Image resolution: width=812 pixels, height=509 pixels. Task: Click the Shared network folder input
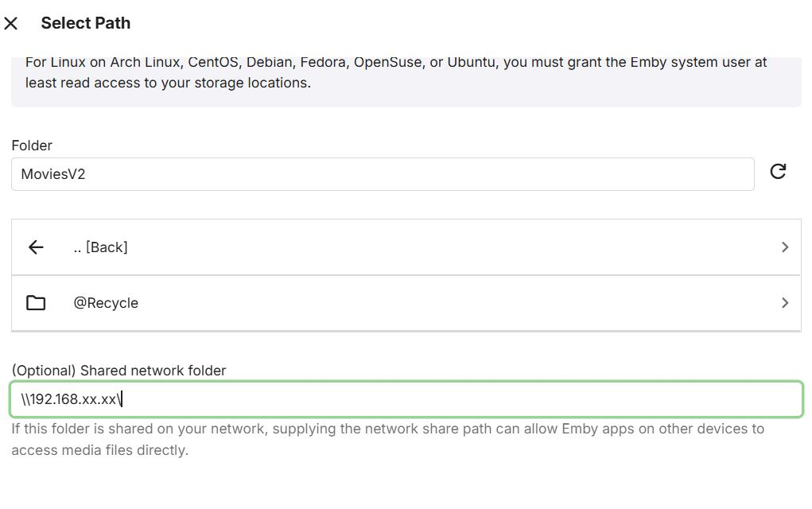pos(406,399)
